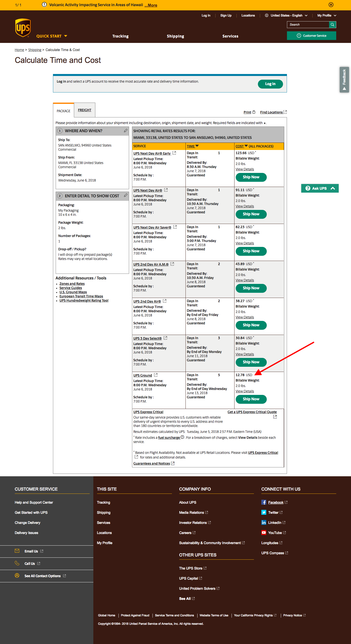Open the external-link icon beside UPS Next Day Air Saver
Viewport: 351px width, 644px height.
175,227
